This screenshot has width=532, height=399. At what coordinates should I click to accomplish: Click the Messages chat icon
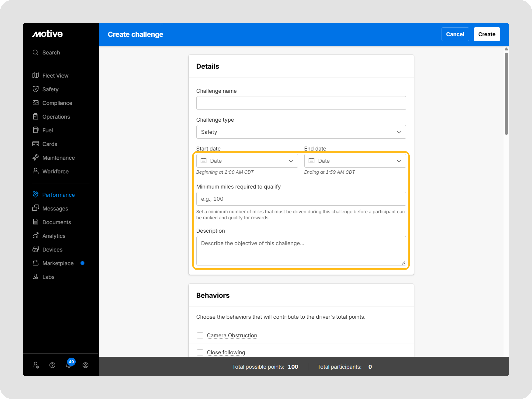[36, 208]
